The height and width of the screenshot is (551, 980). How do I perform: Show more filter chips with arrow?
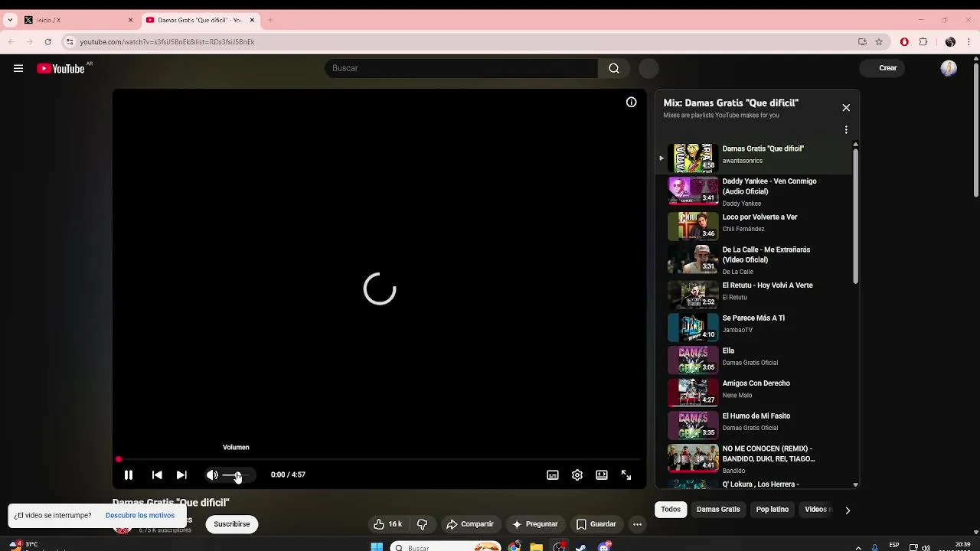[x=848, y=510]
